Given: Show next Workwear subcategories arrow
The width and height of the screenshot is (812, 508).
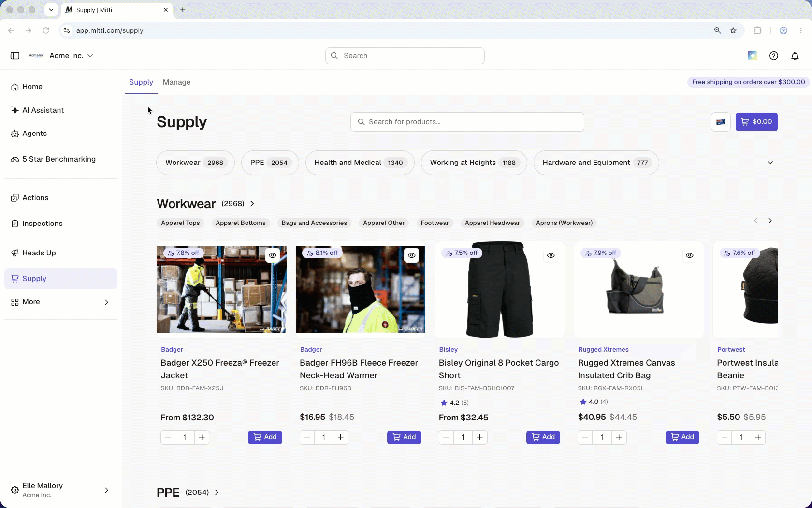Looking at the screenshot, I should point(770,221).
